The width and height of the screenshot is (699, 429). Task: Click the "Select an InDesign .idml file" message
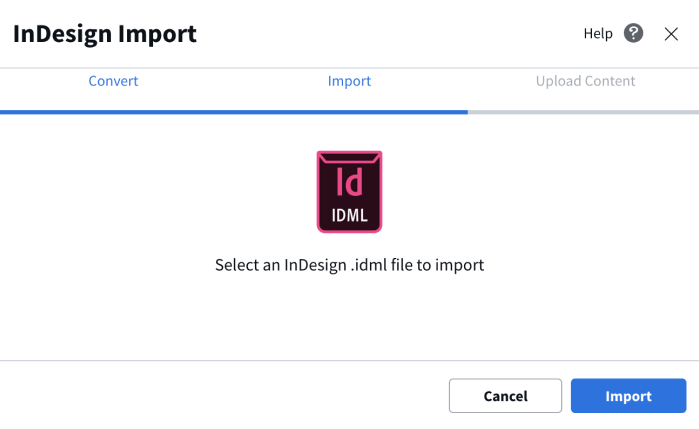[x=349, y=266]
